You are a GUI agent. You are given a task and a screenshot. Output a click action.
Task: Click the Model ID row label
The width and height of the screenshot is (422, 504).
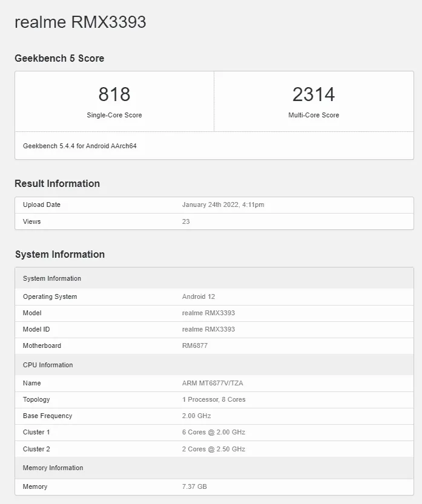pyautogui.click(x=37, y=329)
